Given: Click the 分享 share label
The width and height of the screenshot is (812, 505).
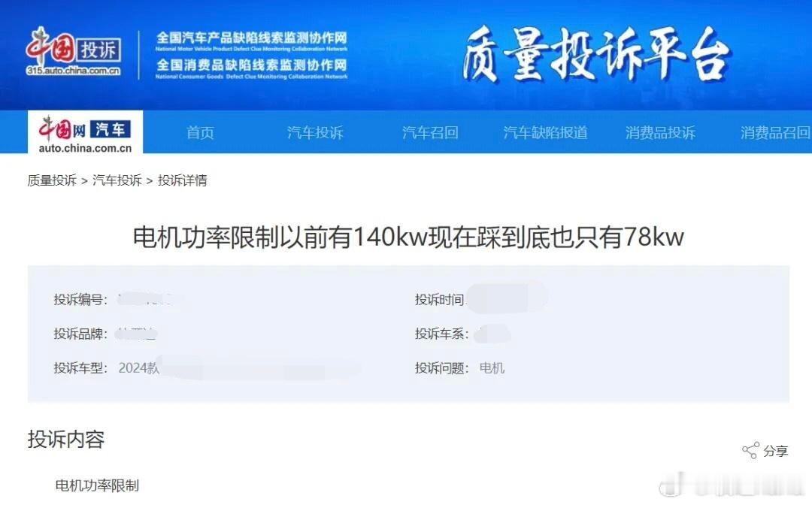Looking at the screenshot, I should pyautogui.click(x=775, y=451).
